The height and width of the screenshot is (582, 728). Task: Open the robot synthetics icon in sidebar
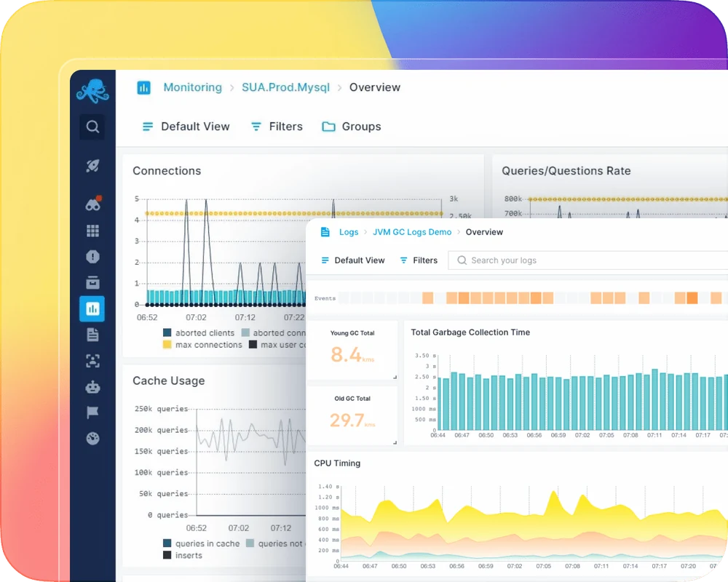pyautogui.click(x=93, y=387)
